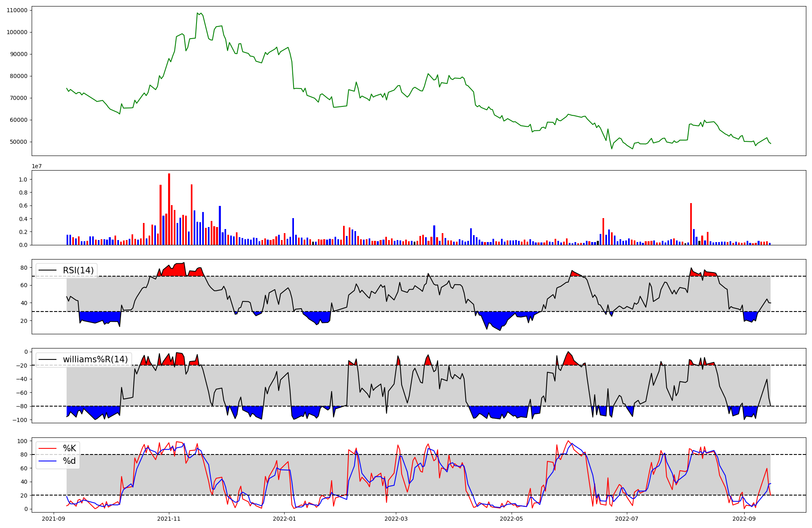Click the red %K legend line swatch
Image resolution: width=812 pixels, height=528 pixels.
pyautogui.click(x=48, y=448)
